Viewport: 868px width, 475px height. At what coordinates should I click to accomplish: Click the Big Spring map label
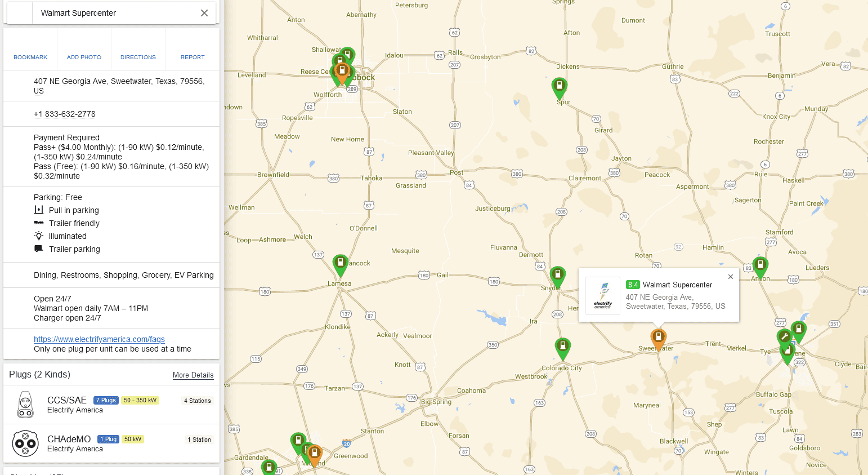pos(436,402)
